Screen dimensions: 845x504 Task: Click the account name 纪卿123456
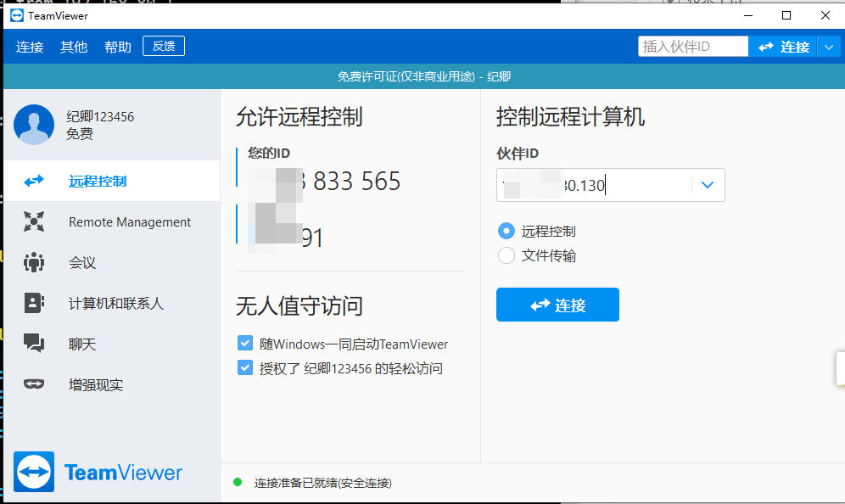pyautogui.click(x=100, y=116)
